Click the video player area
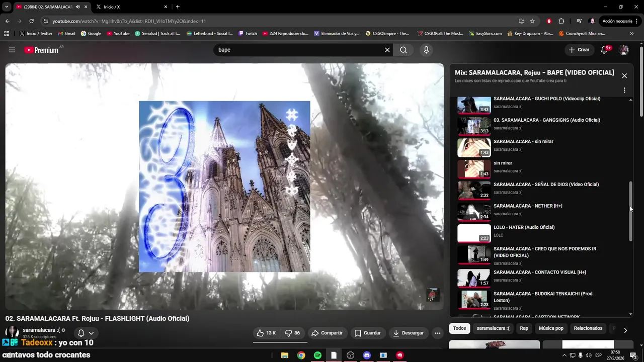 [x=224, y=186]
